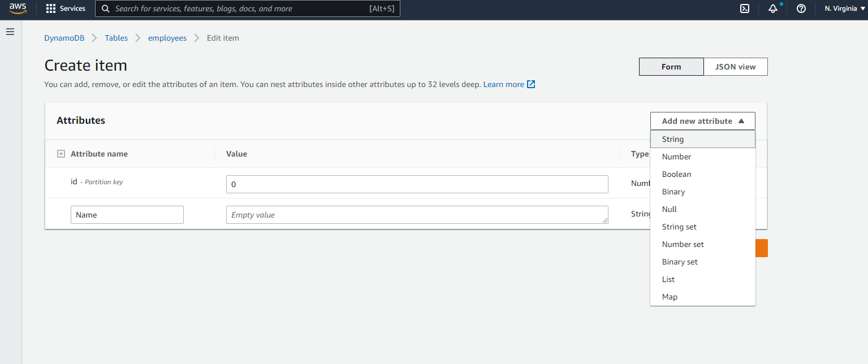Select Null attribute type
This screenshot has height=364, width=868.
pyautogui.click(x=703, y=209)
